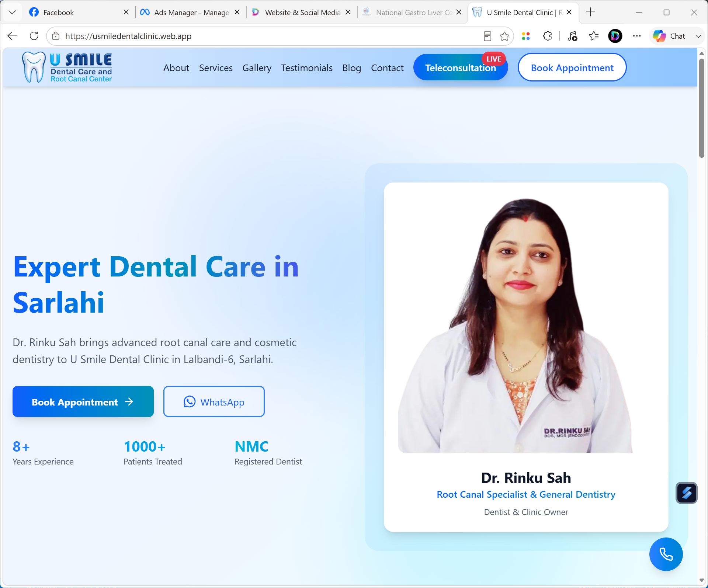Contact via the WhatsApp button

tap(214, 401)
